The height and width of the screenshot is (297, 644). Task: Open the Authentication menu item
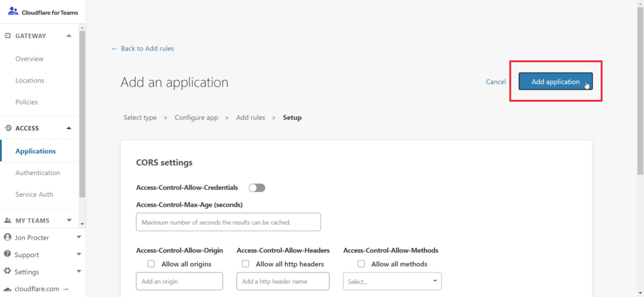(38, 173)
